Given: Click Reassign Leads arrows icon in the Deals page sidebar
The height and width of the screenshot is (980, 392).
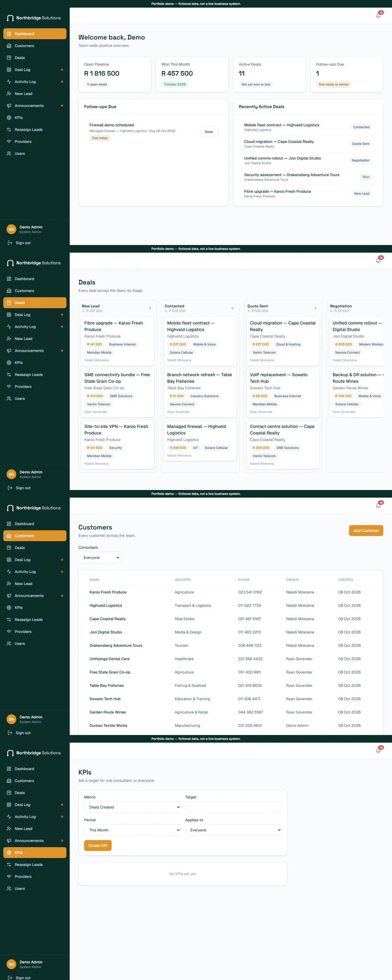Looking at the screenshot, I should [x=9, y=375].
